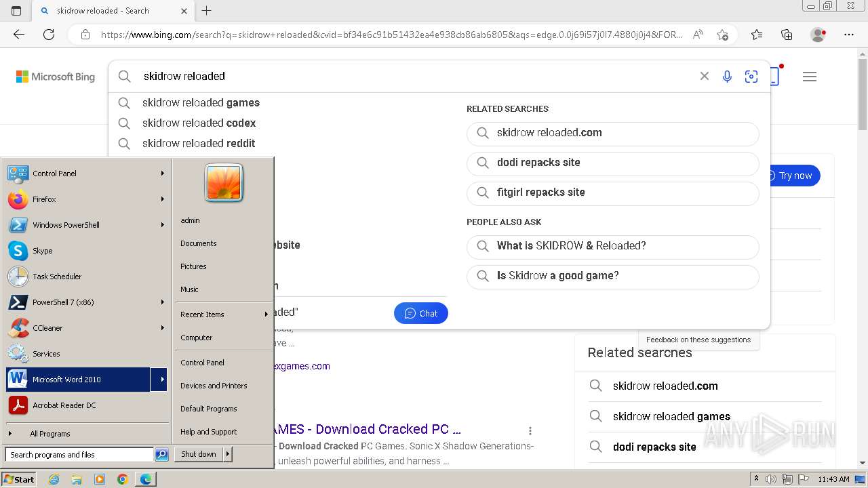Open sidebar related search skidrow reloaded games
The height and width of the screenshot is (488, 868).
671,416
